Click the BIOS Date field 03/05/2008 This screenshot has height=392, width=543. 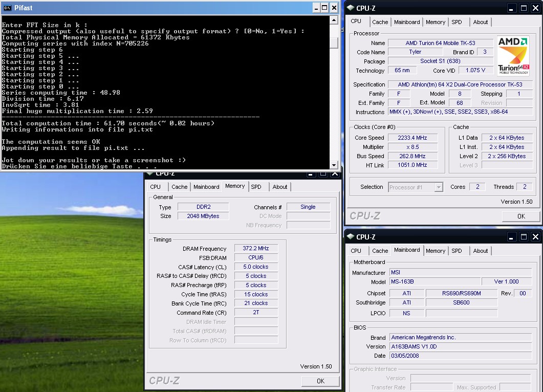click(x=461, y=356)
